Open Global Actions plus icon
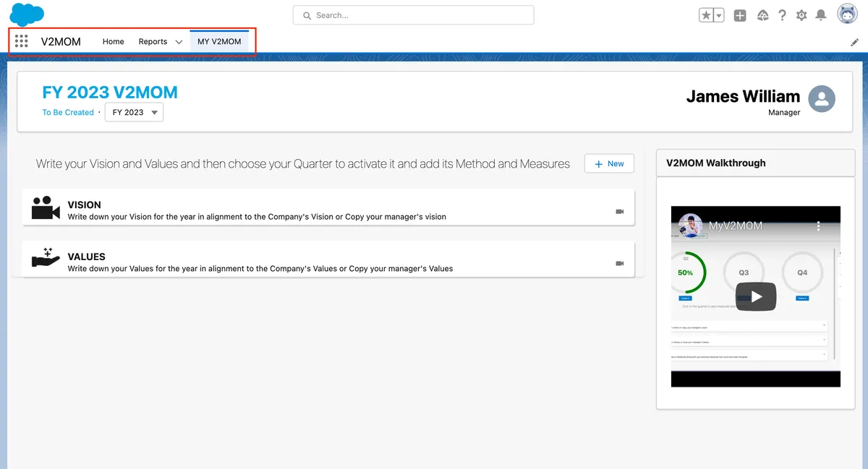Screen dimensions: 868x469 (740, 15)
